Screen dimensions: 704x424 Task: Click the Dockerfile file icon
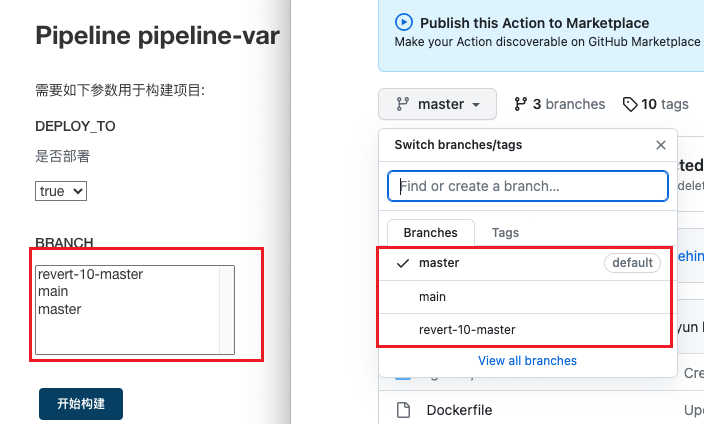(x=403, y=410)
